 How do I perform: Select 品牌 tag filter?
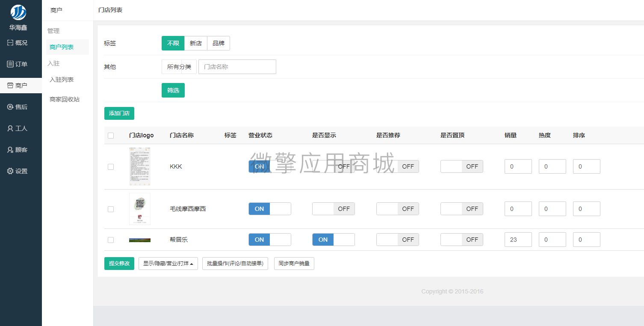tap(219, 43)
